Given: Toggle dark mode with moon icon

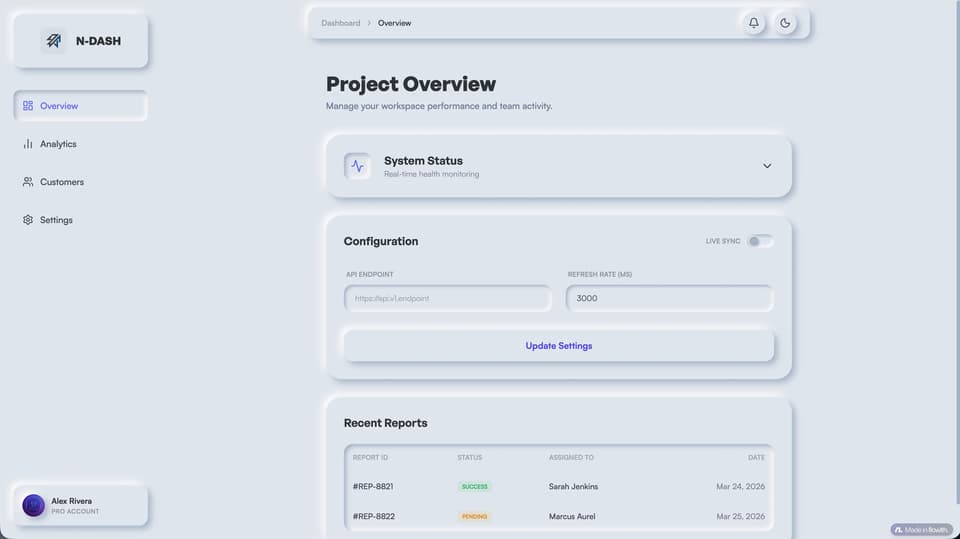Looking at the screenshot, I should click(785, 23).
